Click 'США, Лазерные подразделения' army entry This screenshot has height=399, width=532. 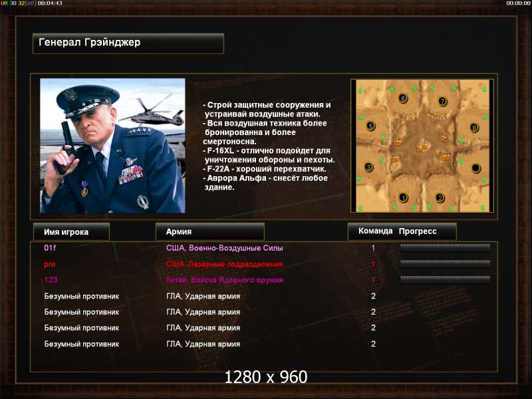pos(225,264)
